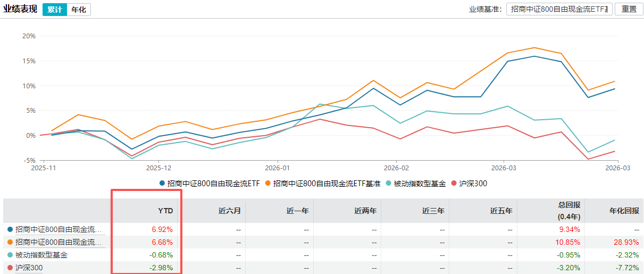Click the 近六月 column header
Screen dimensions: 644x274
(x=230, y=211)
